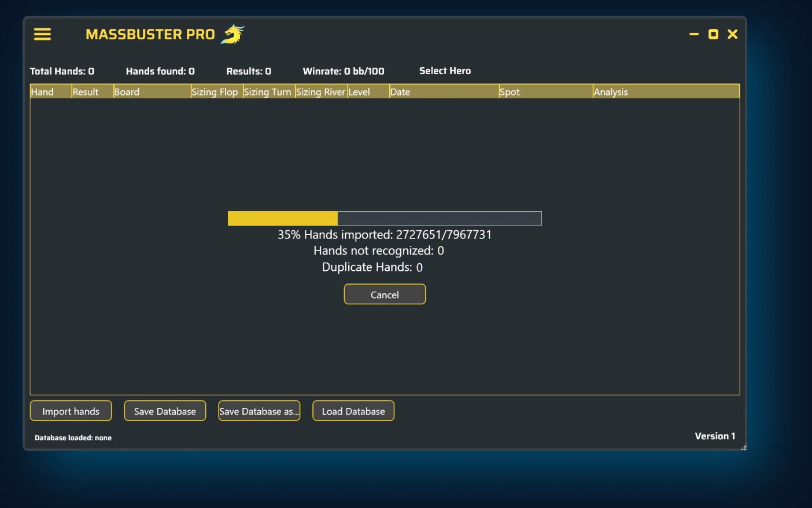Click the Version 1 label
This screenshot has width=812, height=508.
pyautogui.click(x=715, y=436)
